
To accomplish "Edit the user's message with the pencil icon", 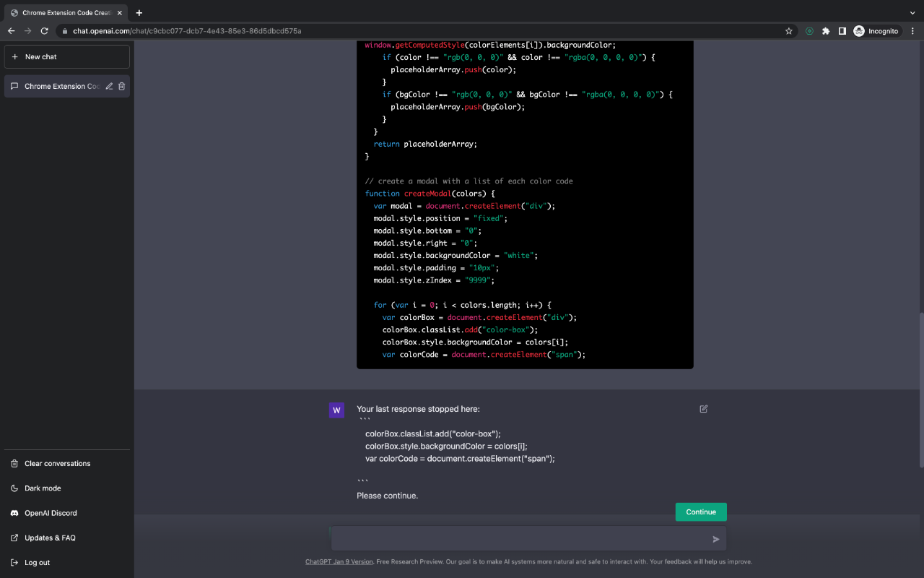I will [703, 409].
